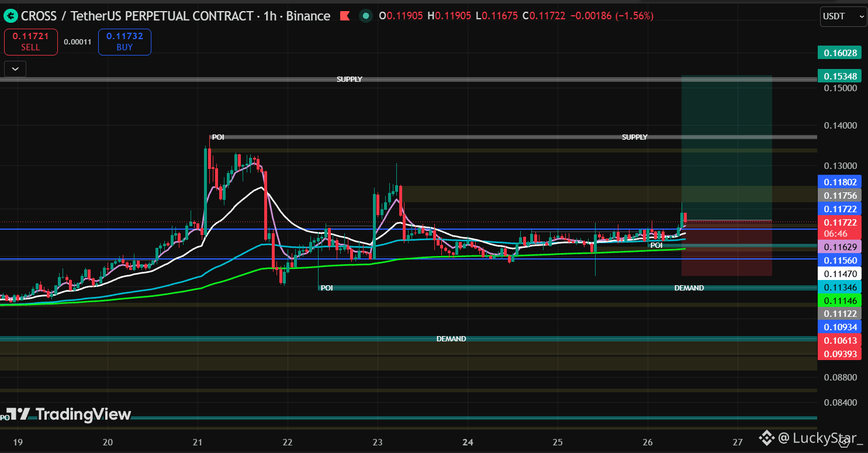Click date 25 on the time axis
The height and width of the screenshot is (453, 868).
[558, 441]
